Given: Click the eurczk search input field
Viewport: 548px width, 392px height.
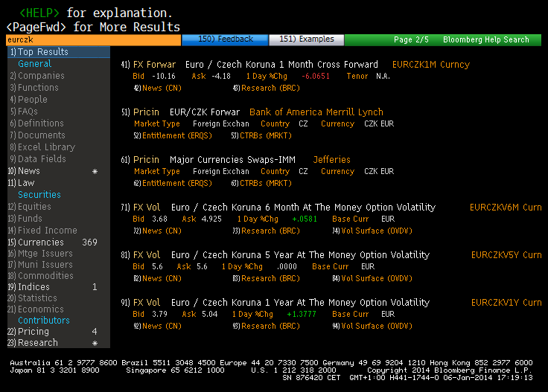Looking at the screenshot, I should pos(93,39).
